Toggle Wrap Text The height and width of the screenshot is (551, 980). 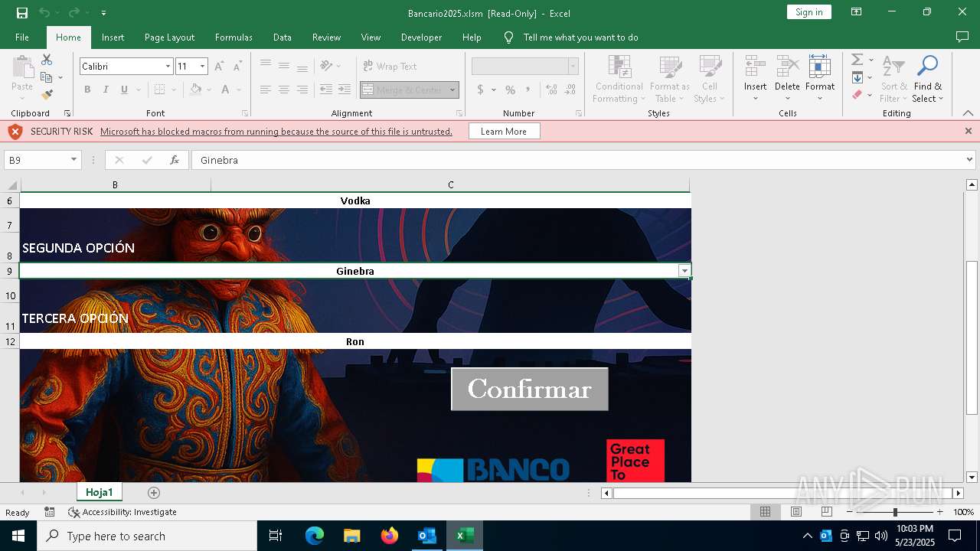[x=390, y=67]
